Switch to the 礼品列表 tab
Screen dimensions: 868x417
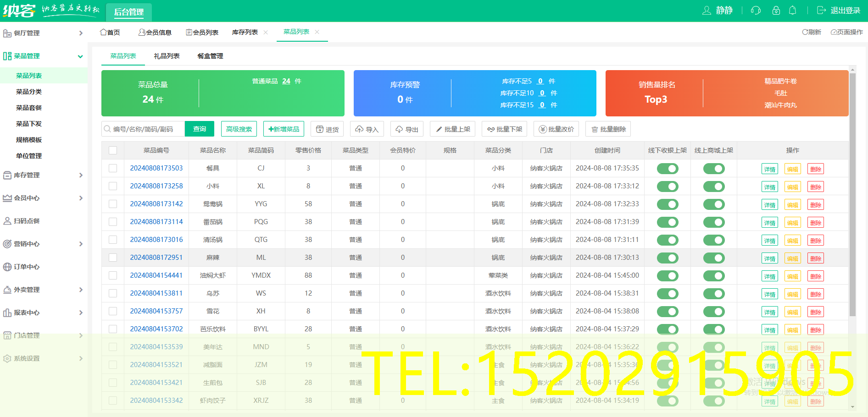(167, 56)
